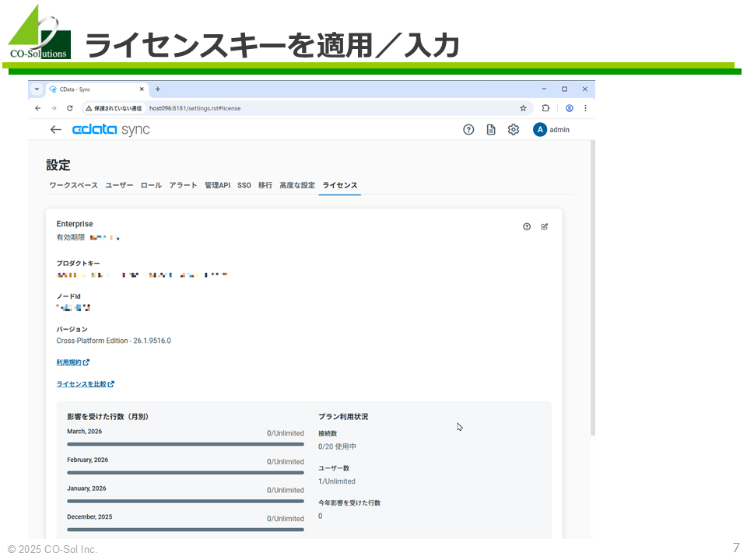Open the Chrome three-dot menu
Screen dimensions: 747x560
click(x=584, y=108)
